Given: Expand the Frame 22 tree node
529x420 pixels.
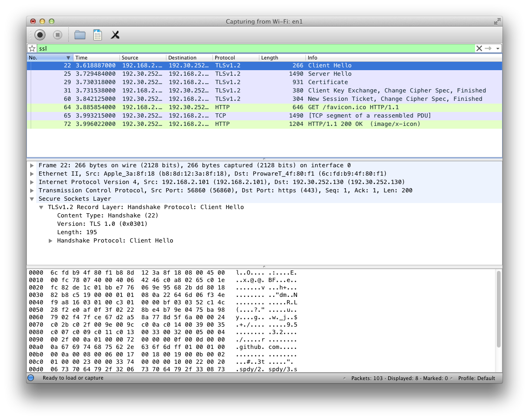Looking at the screenshot, I should click(x=32, y=165).
